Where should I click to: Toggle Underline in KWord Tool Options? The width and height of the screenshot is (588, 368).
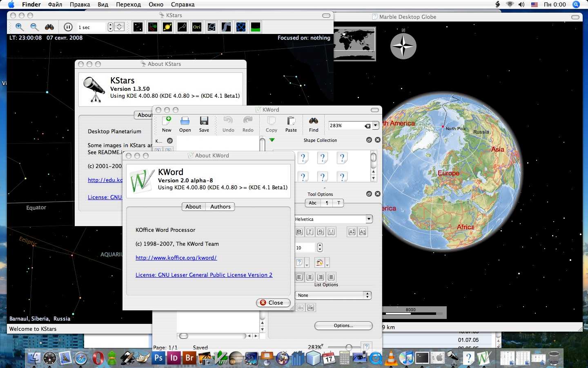click(x=331, y=232)
